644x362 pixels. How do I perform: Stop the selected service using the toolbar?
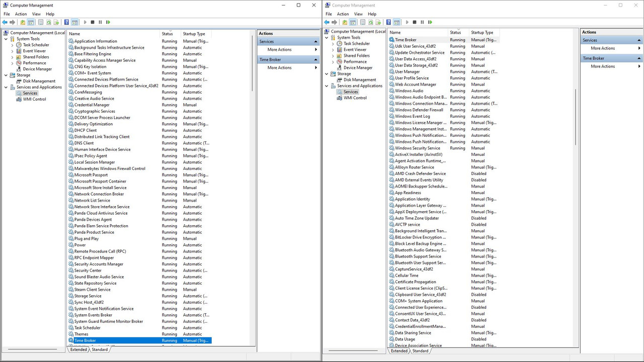coord(93,22)
